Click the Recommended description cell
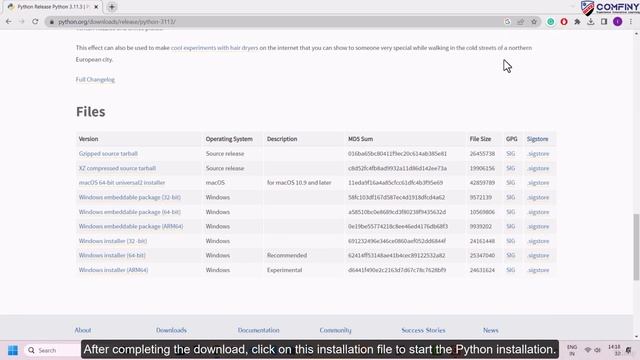 (x=287, y=255)
